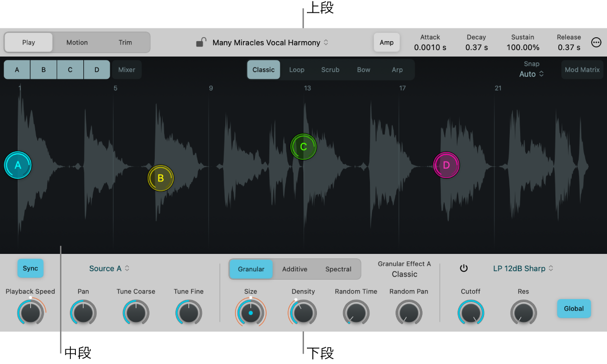
Task: Open the Mod Matrix
Action: click(582, 70)
